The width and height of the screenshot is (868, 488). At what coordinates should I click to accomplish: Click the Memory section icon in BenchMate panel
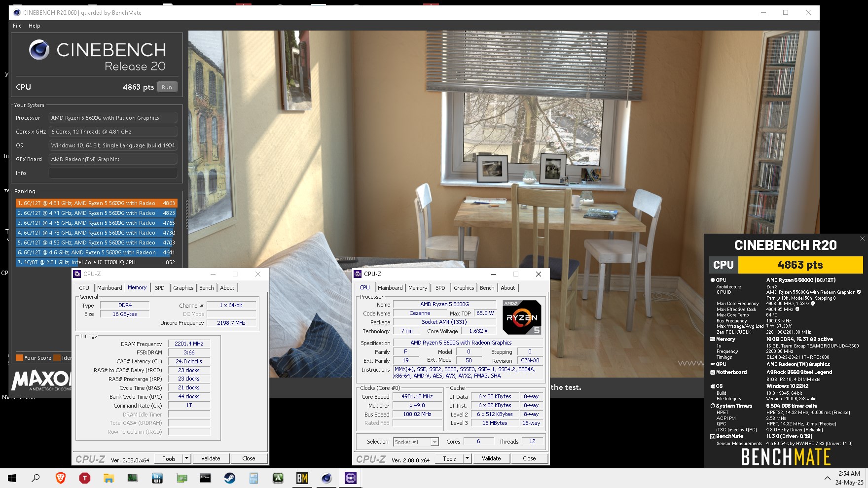pos(712,339)
